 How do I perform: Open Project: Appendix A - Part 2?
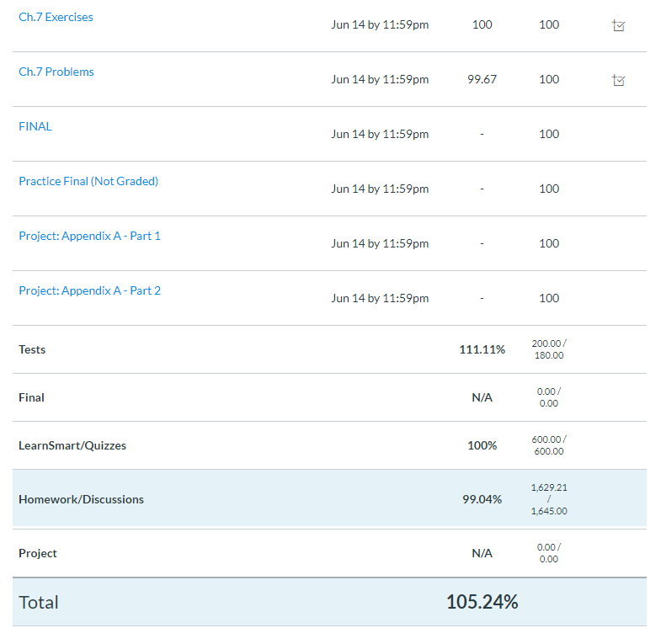90,290
